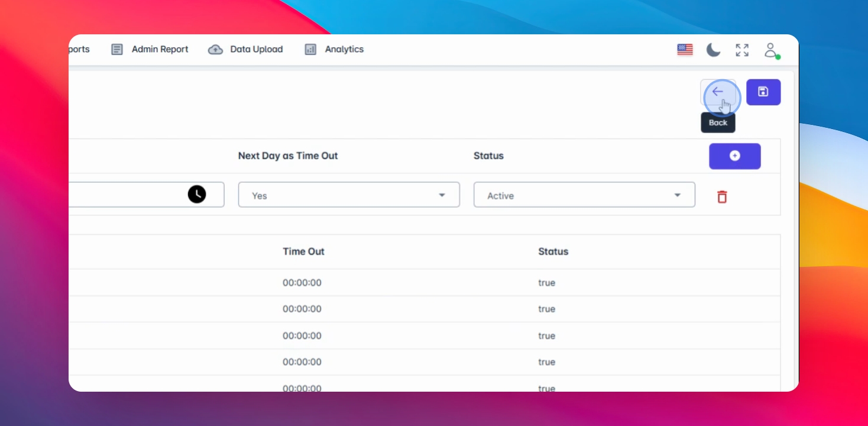Go back using the arrow button
This screenshot has width=868, height=426.
pyautogui.click(x=718, y=92)
